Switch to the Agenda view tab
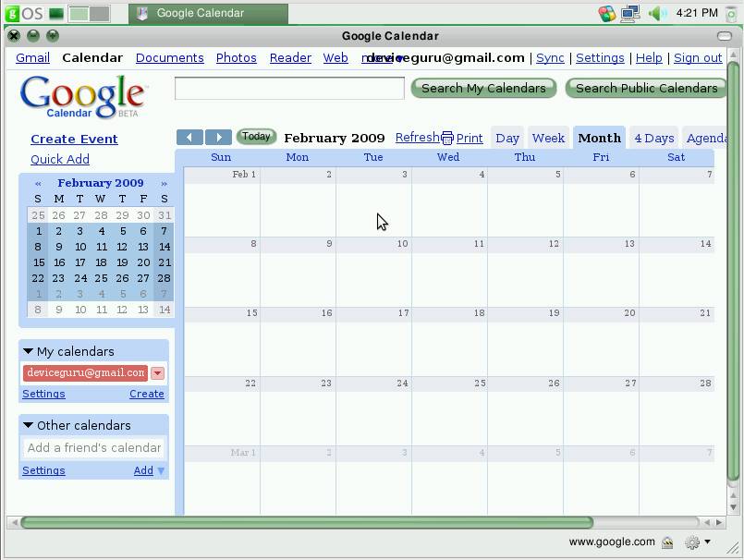744x560 pixels. point(706,138)
